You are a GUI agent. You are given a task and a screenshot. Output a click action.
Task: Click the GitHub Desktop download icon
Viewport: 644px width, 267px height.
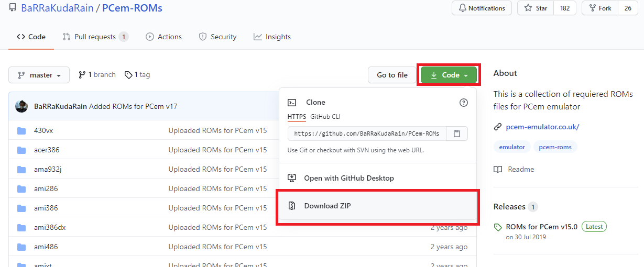292,178
